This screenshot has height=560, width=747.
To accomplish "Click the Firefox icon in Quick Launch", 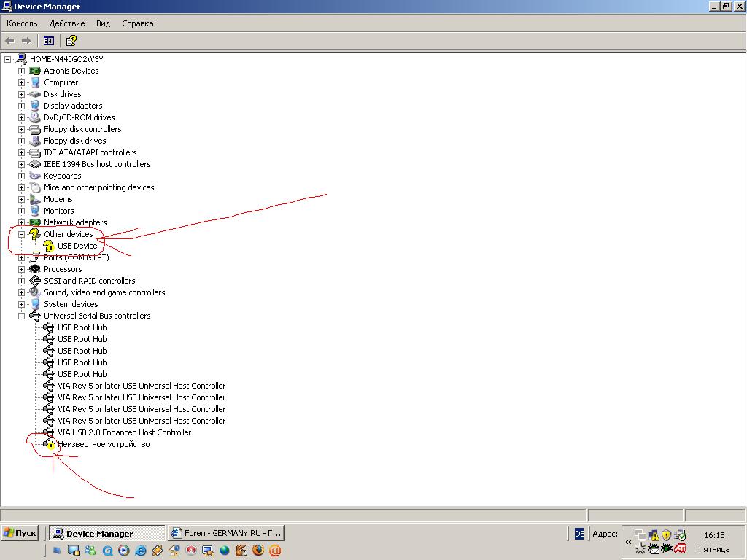I will tap(258, 551).
